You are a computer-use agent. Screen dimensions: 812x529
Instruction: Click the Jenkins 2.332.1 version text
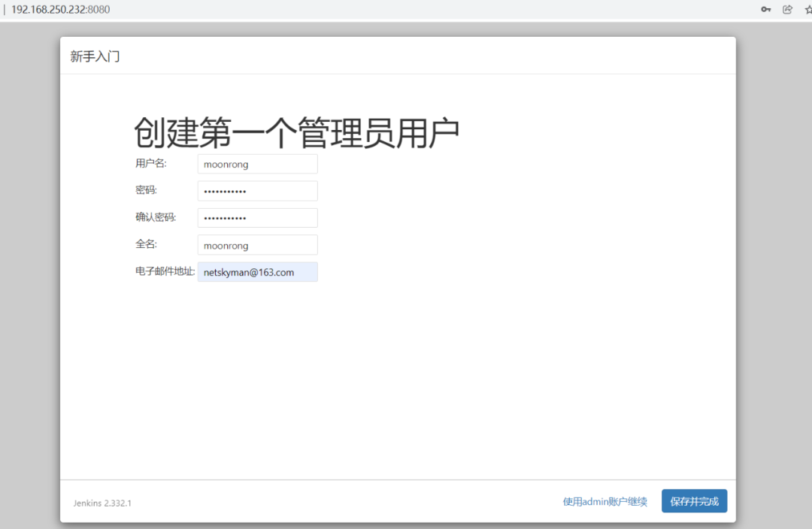coord(102,503)
